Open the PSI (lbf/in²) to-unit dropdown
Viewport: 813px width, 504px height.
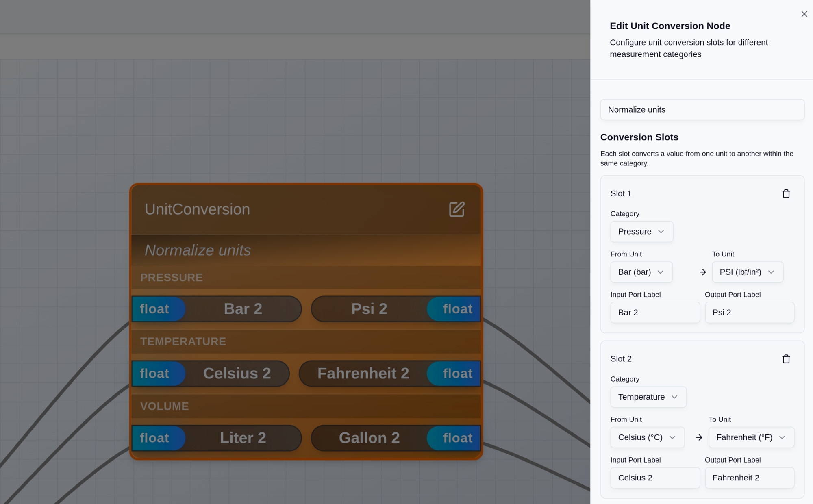pos(747,272)
